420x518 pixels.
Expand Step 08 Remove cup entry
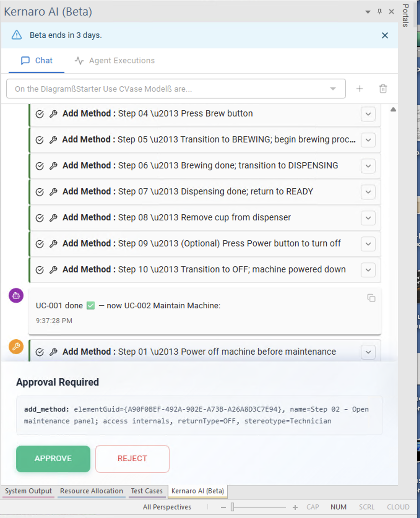tap(368, 218)
